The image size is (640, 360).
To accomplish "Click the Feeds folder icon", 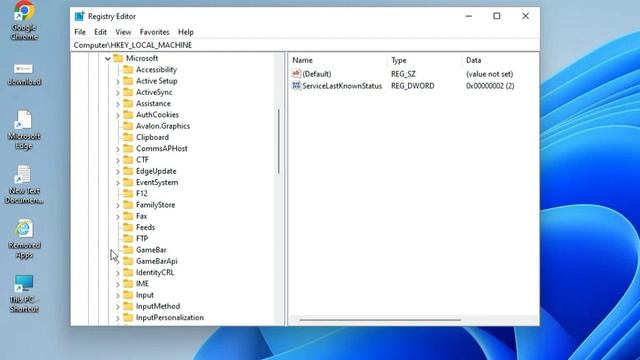I will tap(128, 227).
